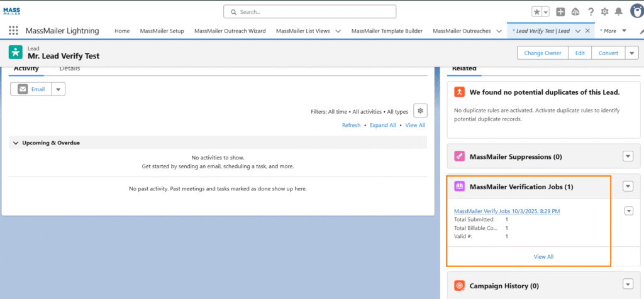Click the Convert button
644x299 pixels.
pyautogui.click(x=608, y=53)
